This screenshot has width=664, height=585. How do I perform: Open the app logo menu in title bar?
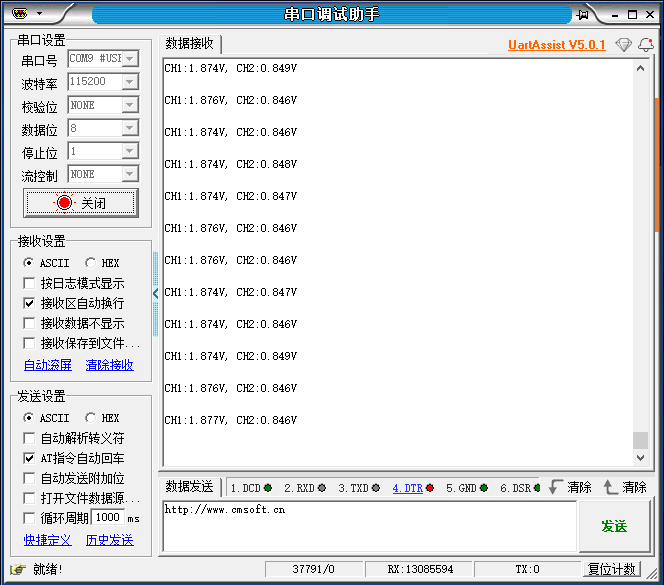19,14
